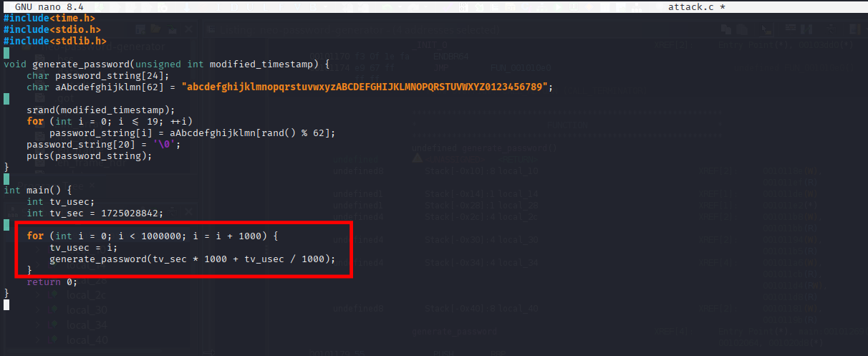Click the return 0; statement
This screenshot has height=356, width=868.
click(x=52, y=282)
